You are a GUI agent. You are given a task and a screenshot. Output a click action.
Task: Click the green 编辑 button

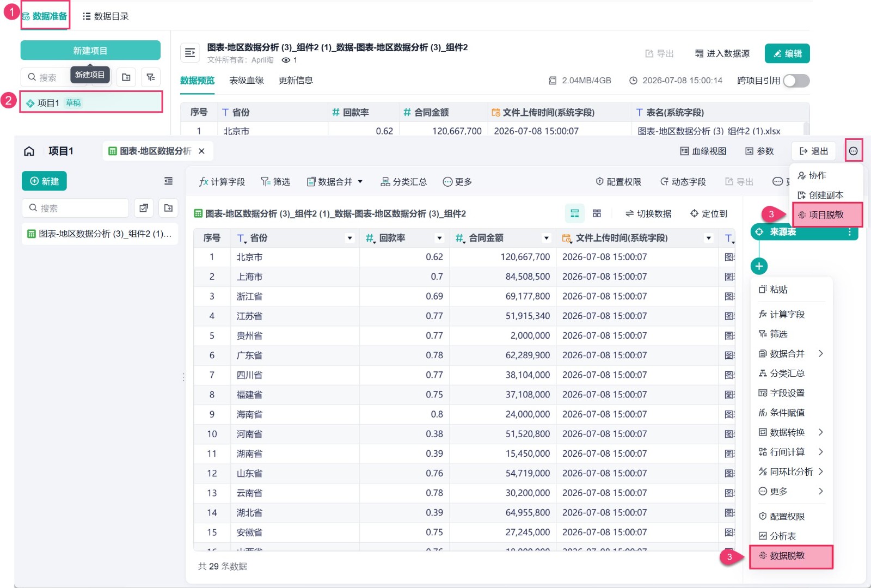click(x=787, y=53)
